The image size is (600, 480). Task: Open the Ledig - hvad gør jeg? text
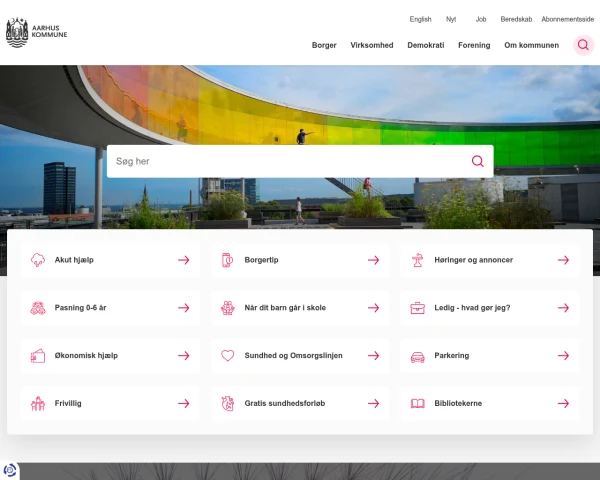click(x=472, y=308)
